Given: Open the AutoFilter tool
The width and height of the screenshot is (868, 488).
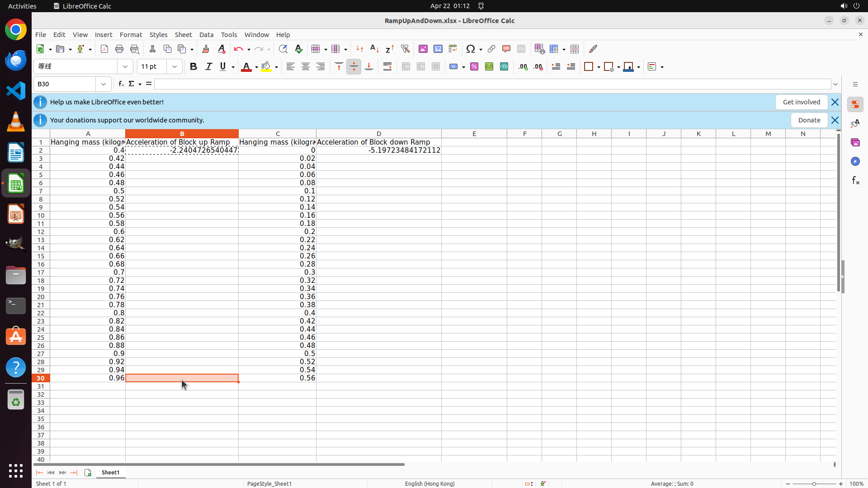Looking at the screenshot, I should (405, 49).
